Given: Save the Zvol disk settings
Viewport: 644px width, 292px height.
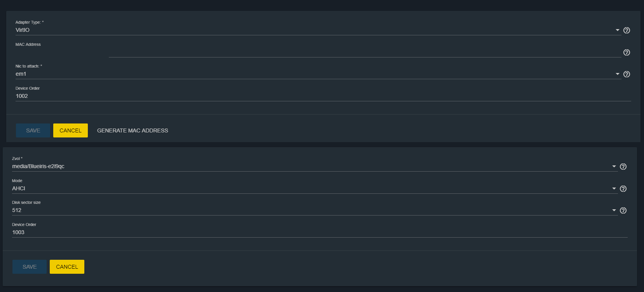Looking at the screenshot, I should pyautogui.click(x=30, y=267).
